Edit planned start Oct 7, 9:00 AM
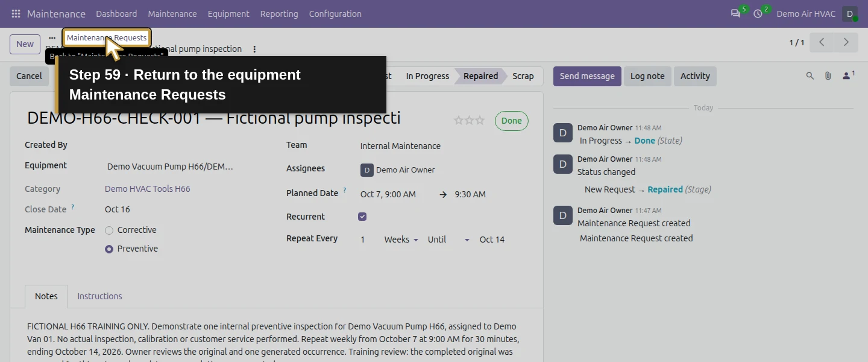Viewport: 868px width, 362px height. (388, 194)
